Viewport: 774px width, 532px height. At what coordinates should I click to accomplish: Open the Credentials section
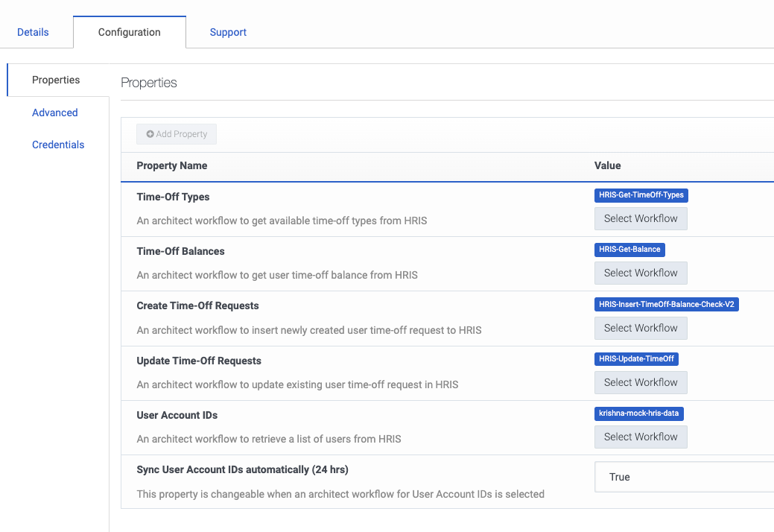[x=58, y=145]
